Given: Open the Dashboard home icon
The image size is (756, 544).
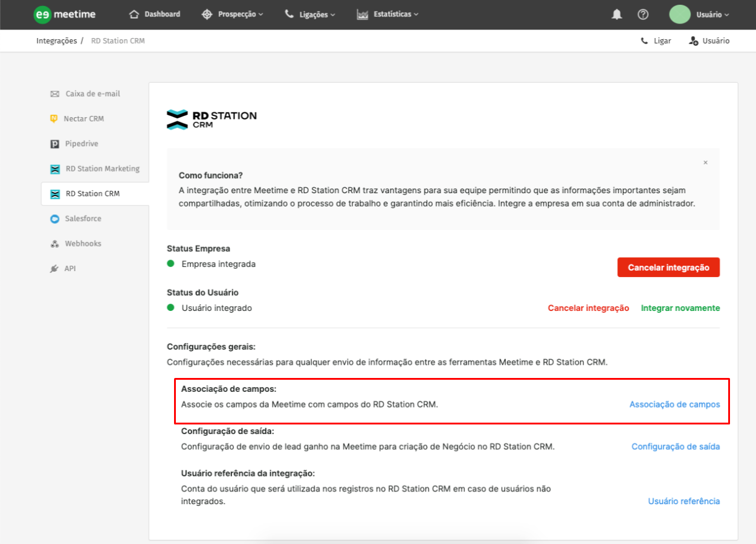Looking at the screenshot, I should [x=134, y=14].
